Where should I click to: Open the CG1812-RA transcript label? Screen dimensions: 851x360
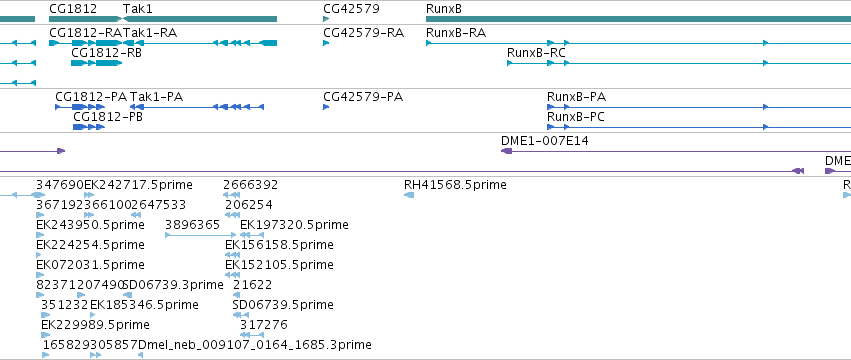(x=86, y=33)
